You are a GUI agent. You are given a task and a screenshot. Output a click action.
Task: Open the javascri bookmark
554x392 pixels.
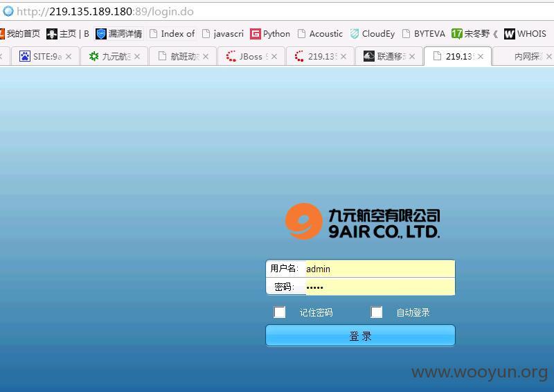click(223, 33)
